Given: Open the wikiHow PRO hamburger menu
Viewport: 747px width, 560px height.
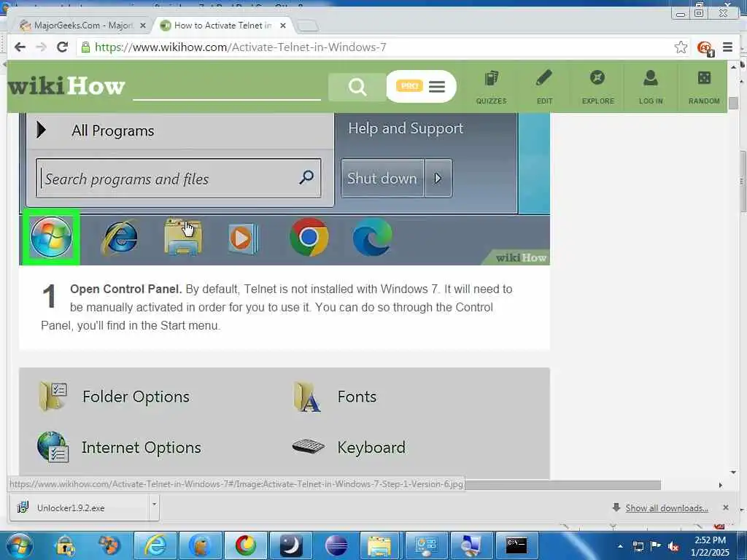Looking at the screenshot, I should tap(436, 87).
